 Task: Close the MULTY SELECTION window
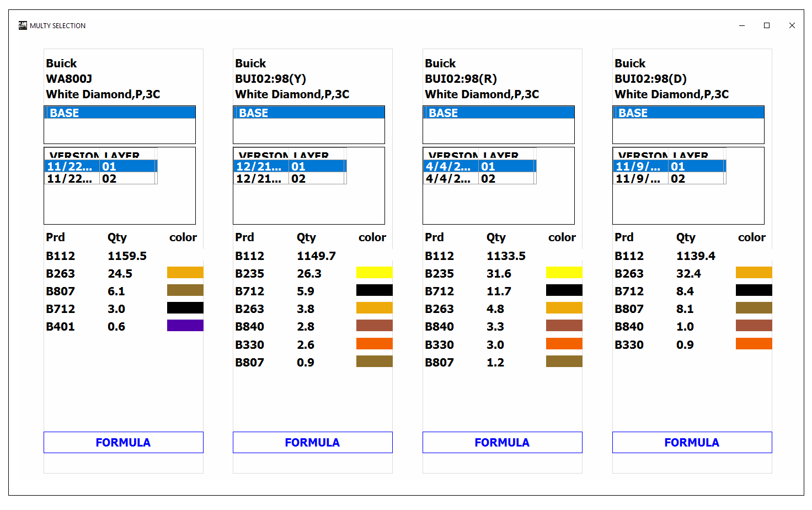tap(792, 25)
